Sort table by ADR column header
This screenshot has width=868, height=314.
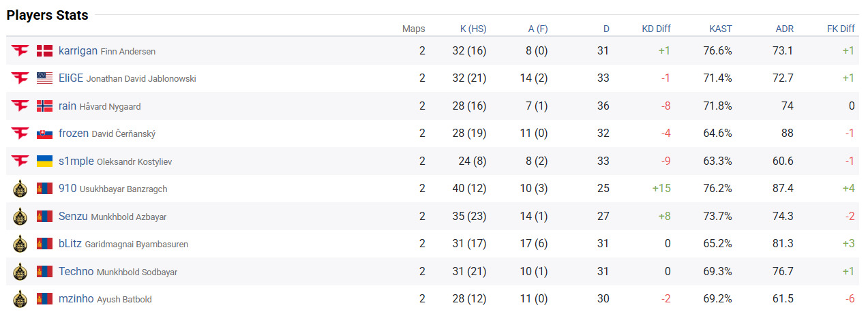coord(784,29)
